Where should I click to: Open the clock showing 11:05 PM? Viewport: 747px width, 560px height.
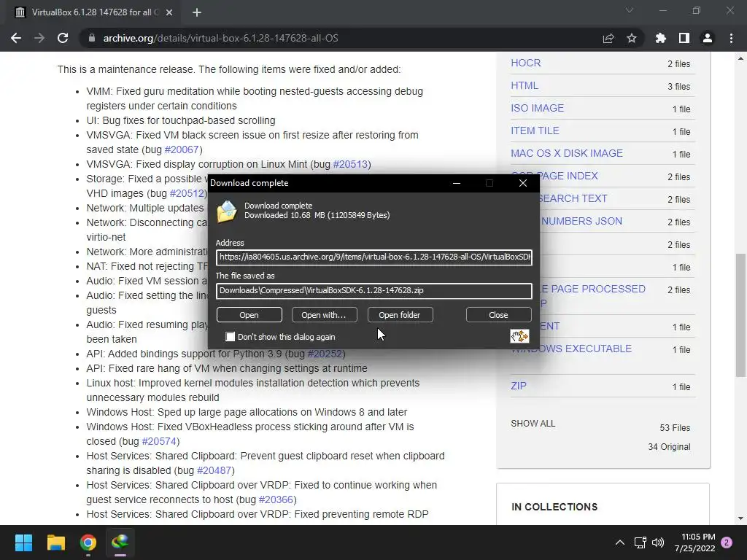[x=695, y=542]
